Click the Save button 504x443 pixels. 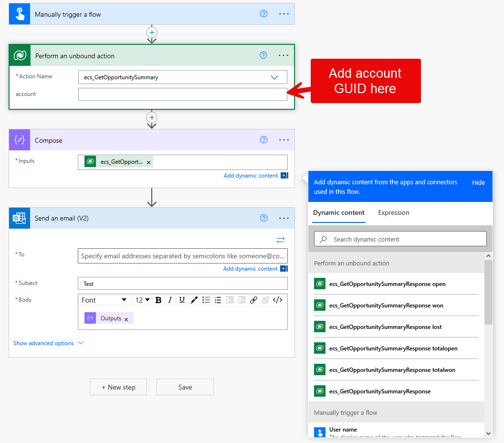[x=185, y=387]
